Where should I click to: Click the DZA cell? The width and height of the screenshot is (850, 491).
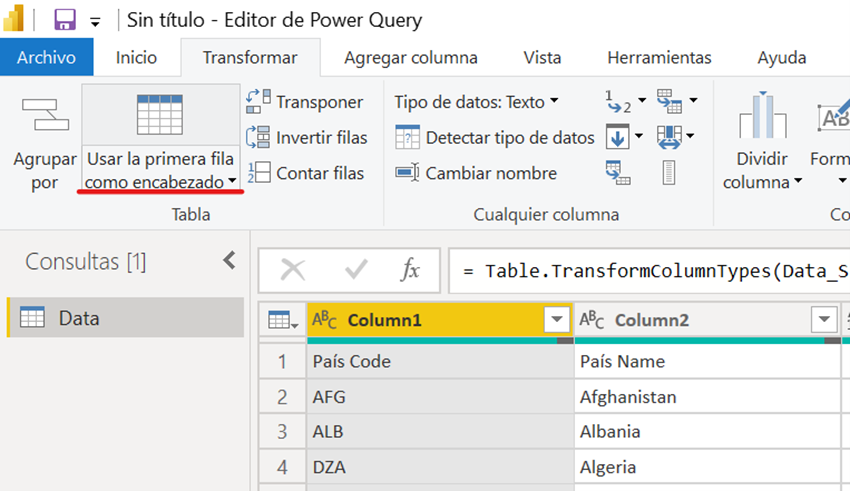pyautogui.click(x=440, y=467)
